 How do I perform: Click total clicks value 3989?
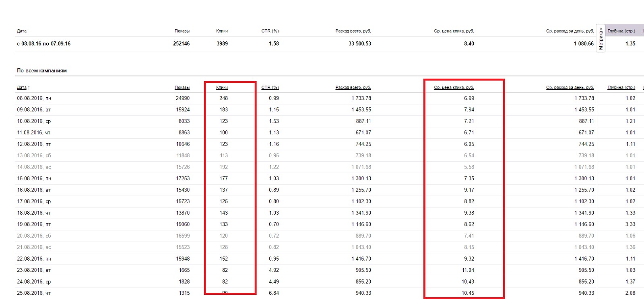(x=222, y=43)
